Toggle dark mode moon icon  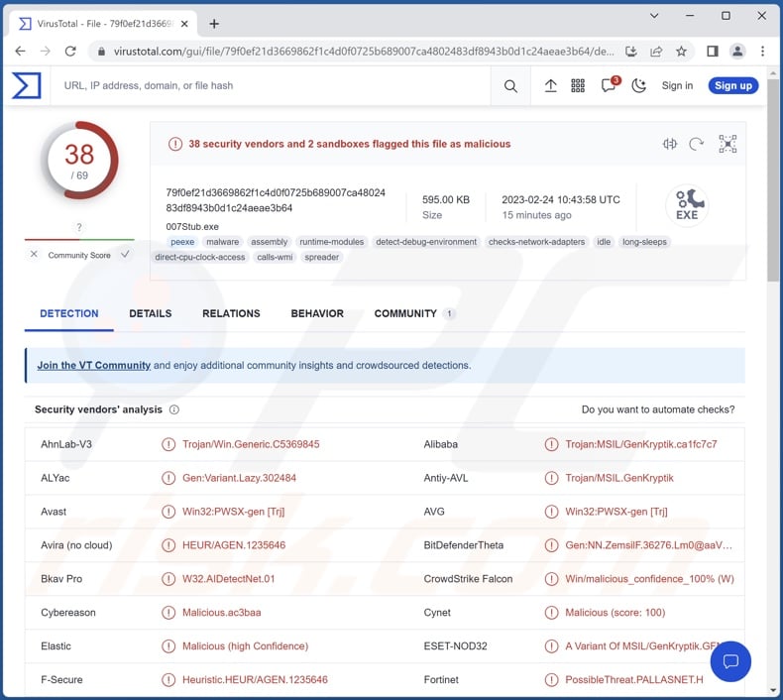(638, 86)
